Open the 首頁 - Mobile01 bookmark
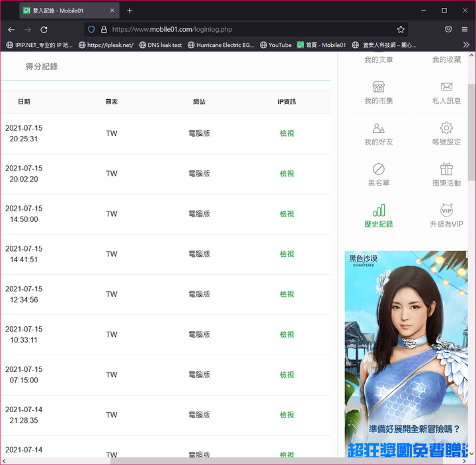Viewport: 476px width, 465px height. click(x=321, y=45)
